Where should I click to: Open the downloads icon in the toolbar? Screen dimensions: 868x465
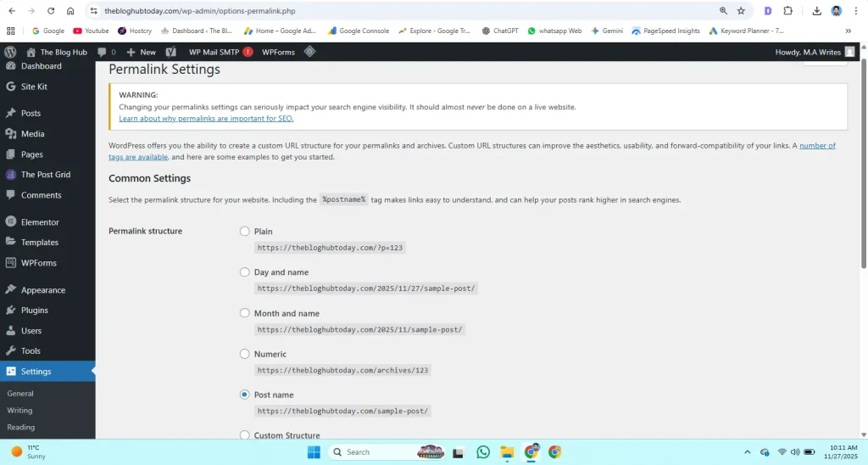click(816, 10)
